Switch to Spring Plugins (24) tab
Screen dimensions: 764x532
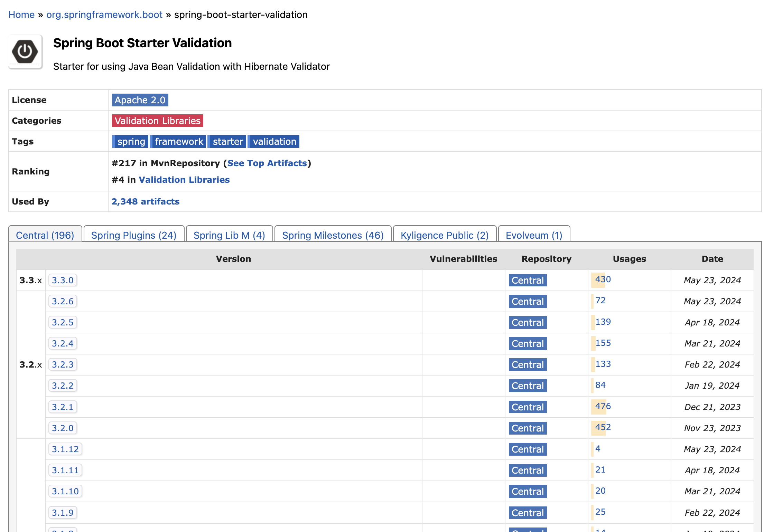point(134,235)
